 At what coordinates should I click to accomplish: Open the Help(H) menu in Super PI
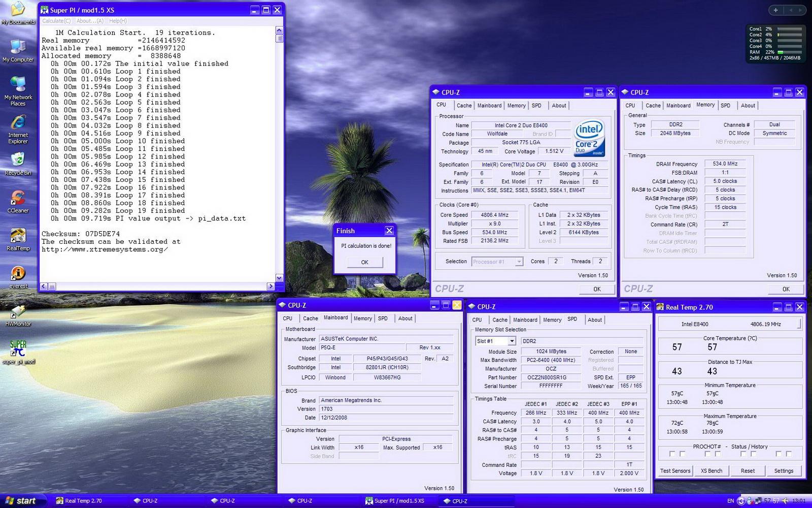[118, 21]
